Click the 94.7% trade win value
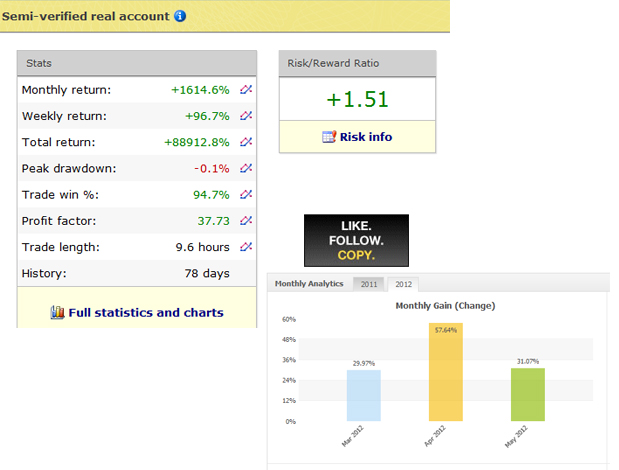 (211, 195)
